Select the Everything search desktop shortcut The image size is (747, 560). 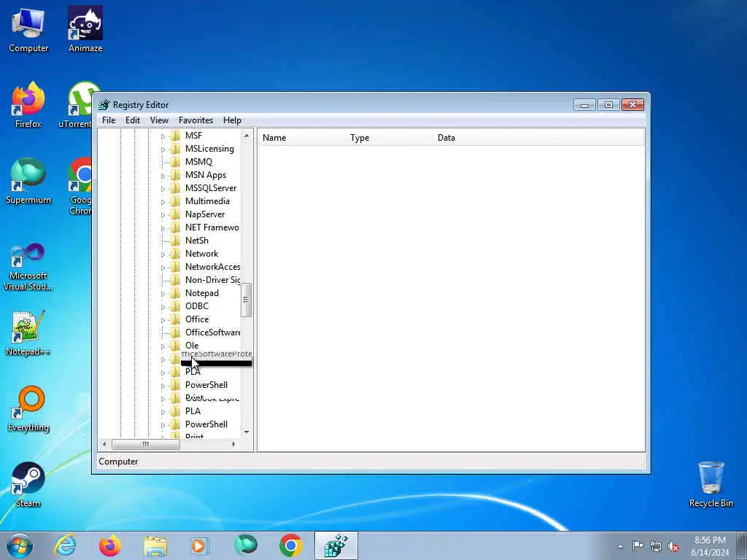[28, 408]
